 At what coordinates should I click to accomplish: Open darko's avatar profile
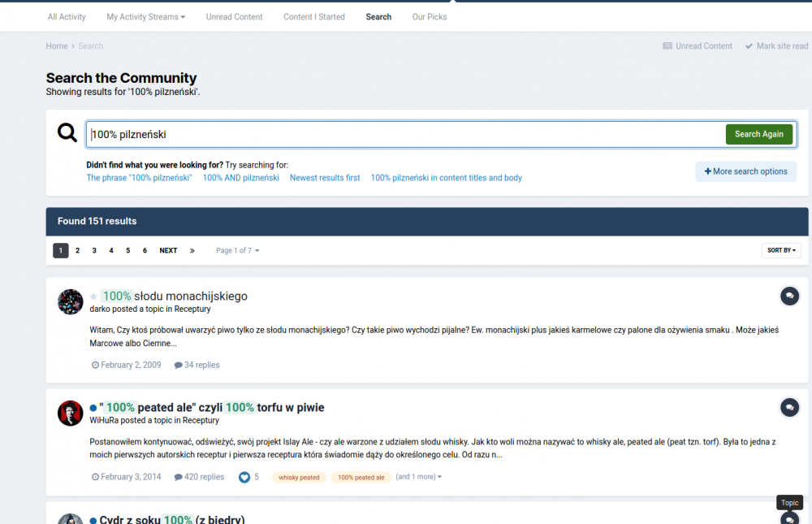[71, 301]
